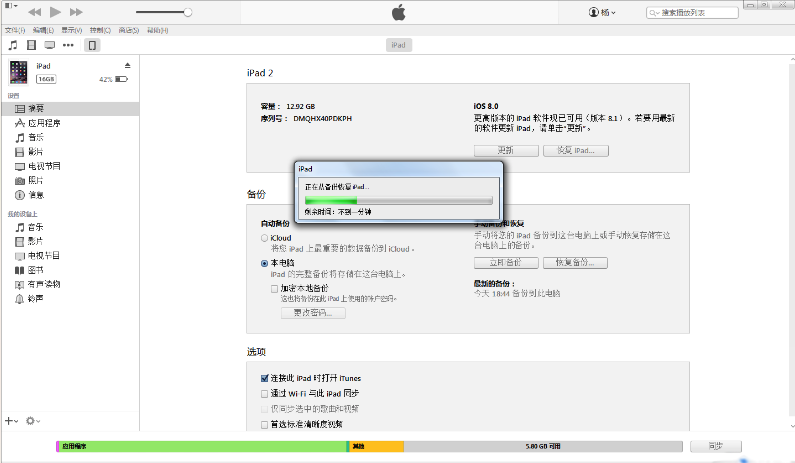Open the window menu icon at top-left
The width and height of the screenshot is (795, 463).
11,6
